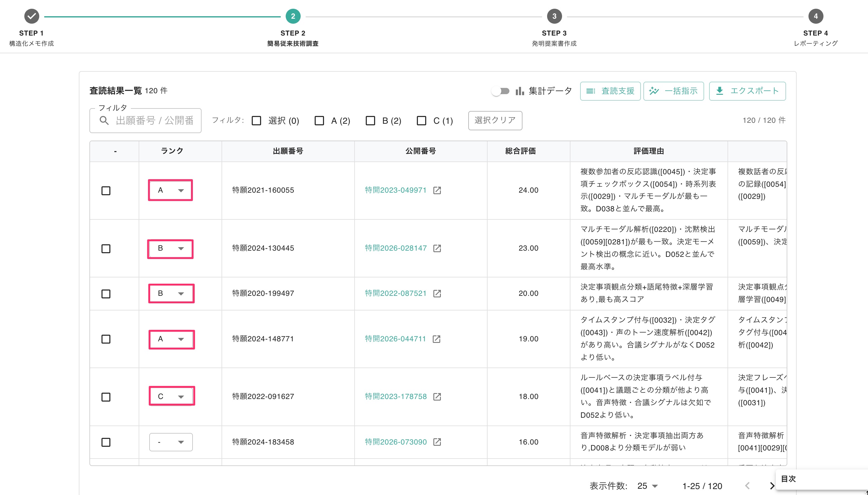Click application number 特願2020-199497

pos(263,293)
